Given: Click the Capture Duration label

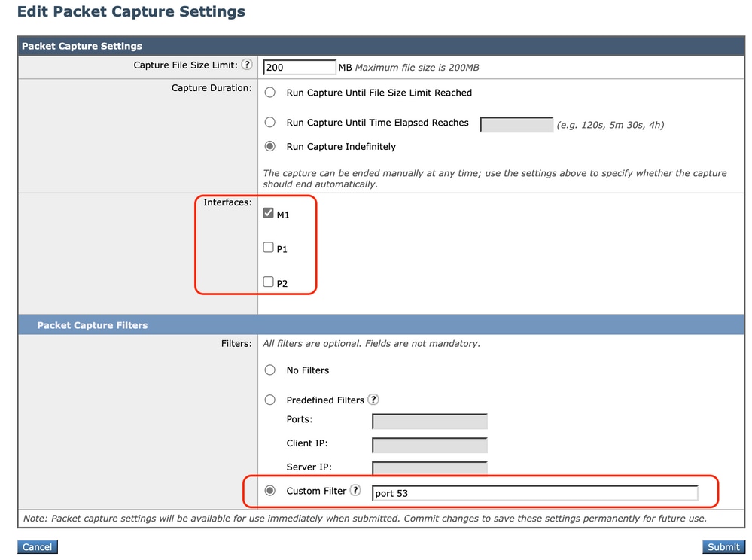Looking at the screenshot, I should point(212,88).
